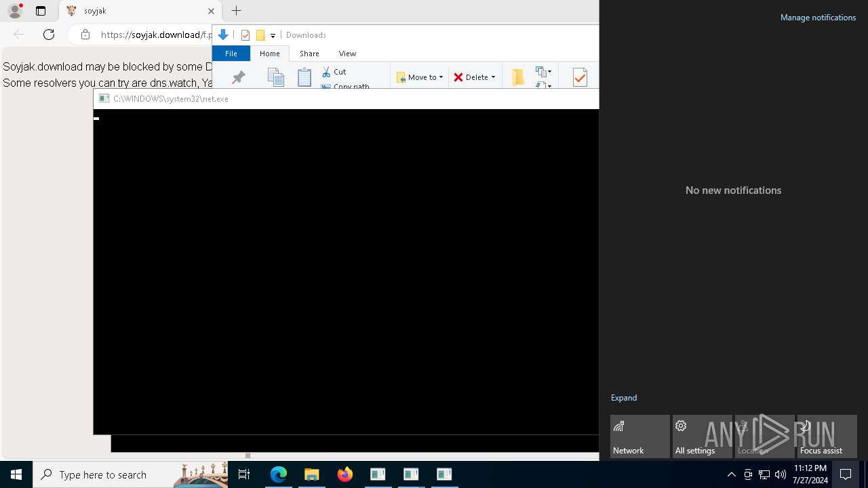Select the soyjak browser tab

(x=140, y=11)
